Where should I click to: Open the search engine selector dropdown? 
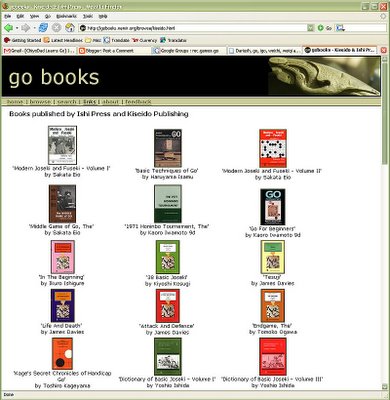340,28
